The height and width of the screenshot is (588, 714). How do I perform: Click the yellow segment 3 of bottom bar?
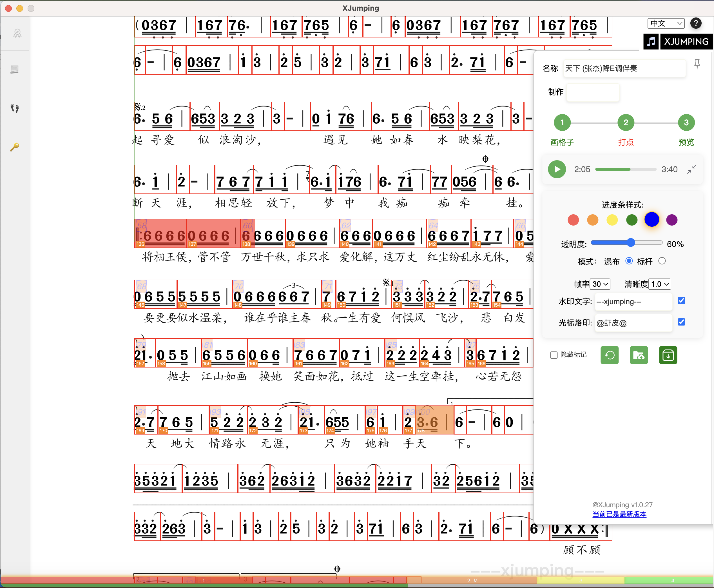point(581,581)
